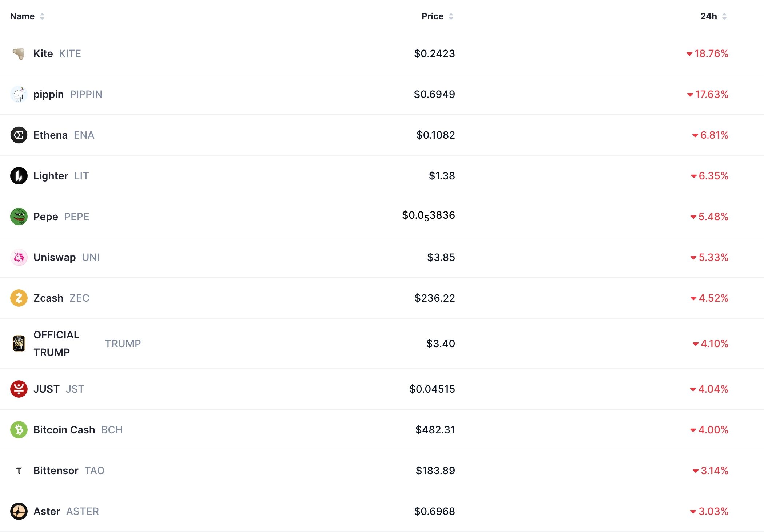Screen dimensions: 764x532
Task: Click the OFFICIAL TRUMP logo thumbnail
Action: (19, 343)
